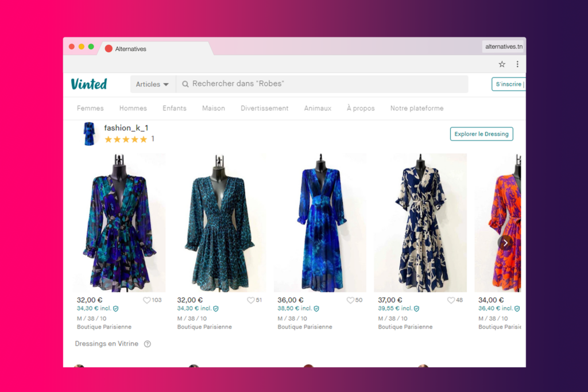Screen dimensions: 588x392
Task: Favorite the 36,00 € dress with 50 likes
Action: click(350, 300)
